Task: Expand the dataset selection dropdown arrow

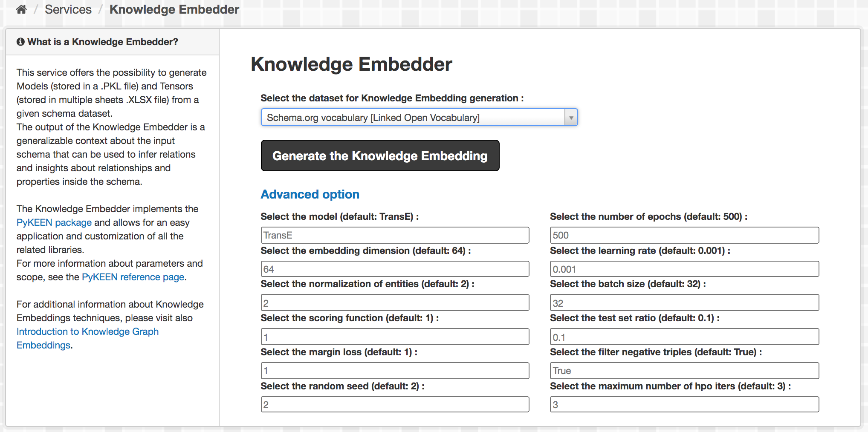Action: 571,118
